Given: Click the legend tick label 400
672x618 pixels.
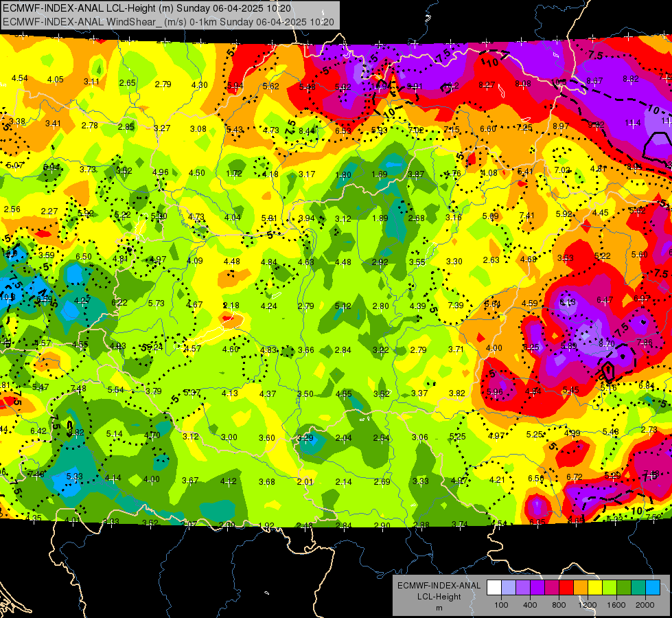Looking at the screenshot, I should click(530, 605).
